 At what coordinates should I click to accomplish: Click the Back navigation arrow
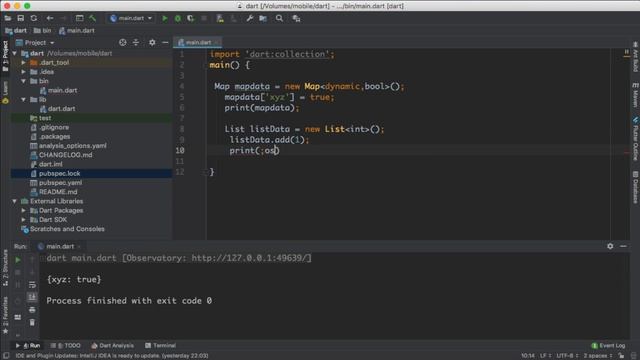click(x=50, y=18)
